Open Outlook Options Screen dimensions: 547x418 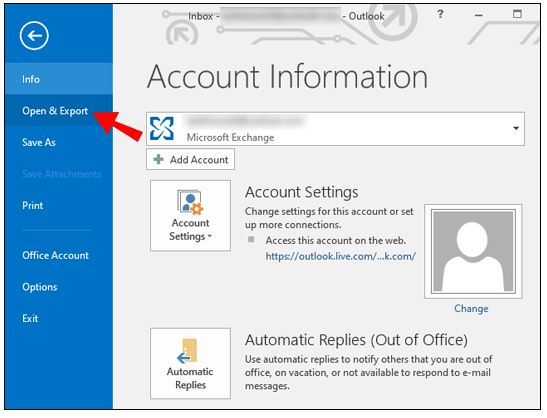(39, 287)
